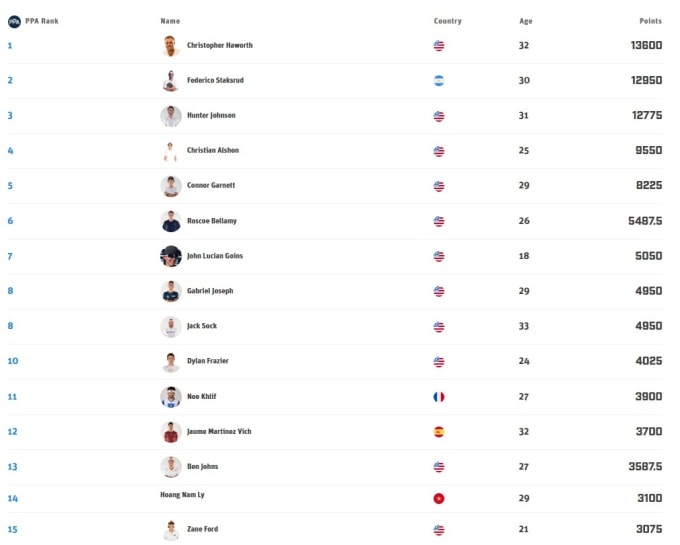The image size is (680, 545).
Task: Click rank number 1 link
Action: pos(10,46)
